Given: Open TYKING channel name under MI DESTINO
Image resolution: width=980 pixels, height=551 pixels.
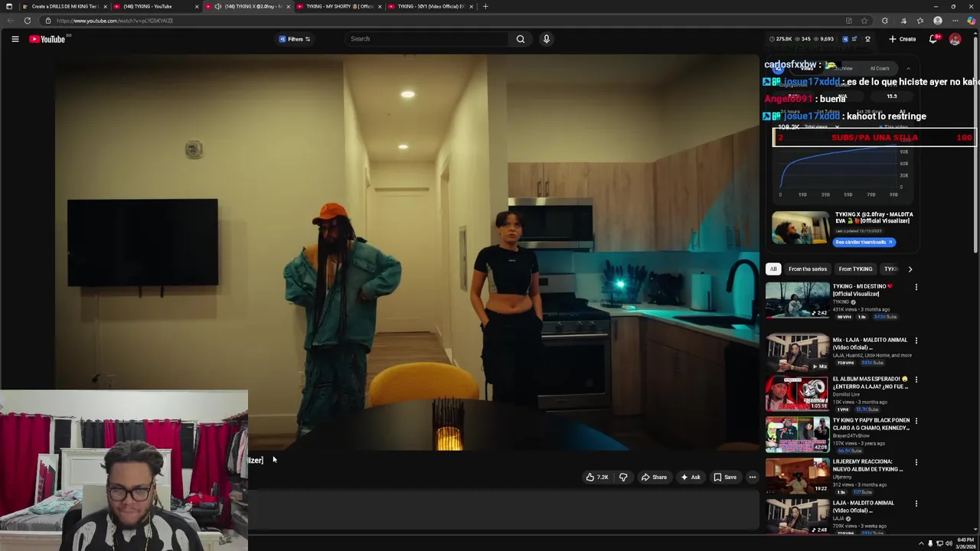Looking at the screenshot, I should tap(843, 302).
